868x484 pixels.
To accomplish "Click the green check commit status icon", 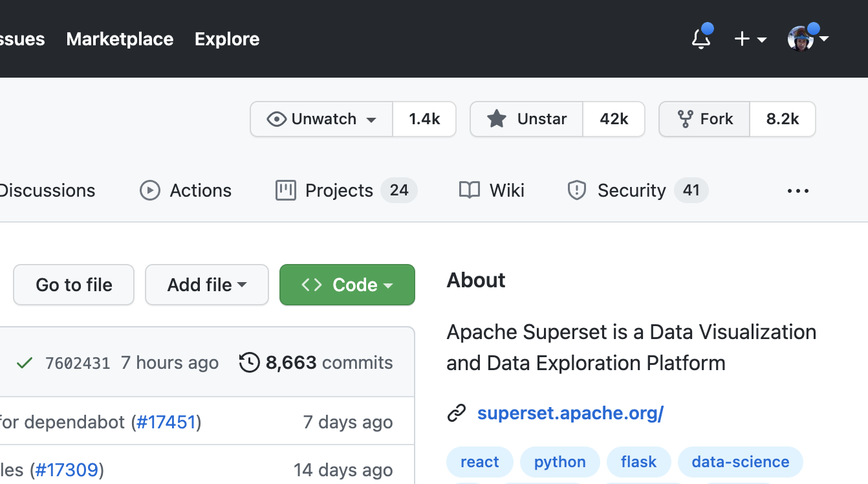I will (x=25, y=363).
